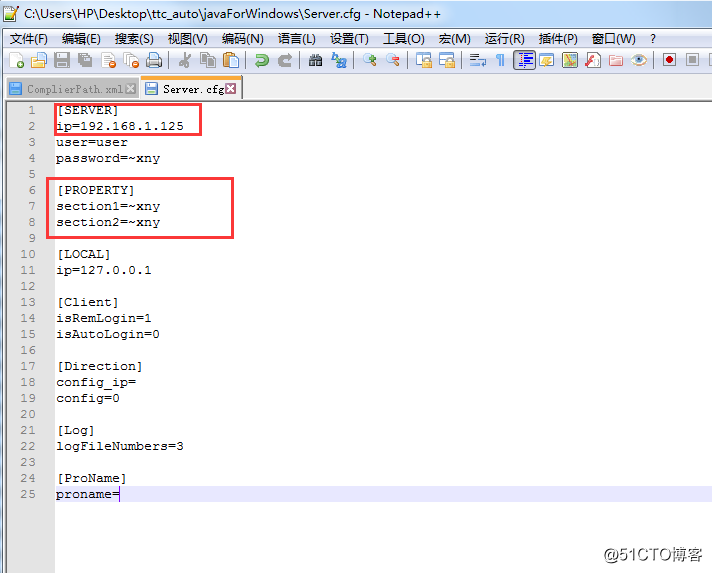
Task: Open the Function List icon
Action: coord(593,60)
